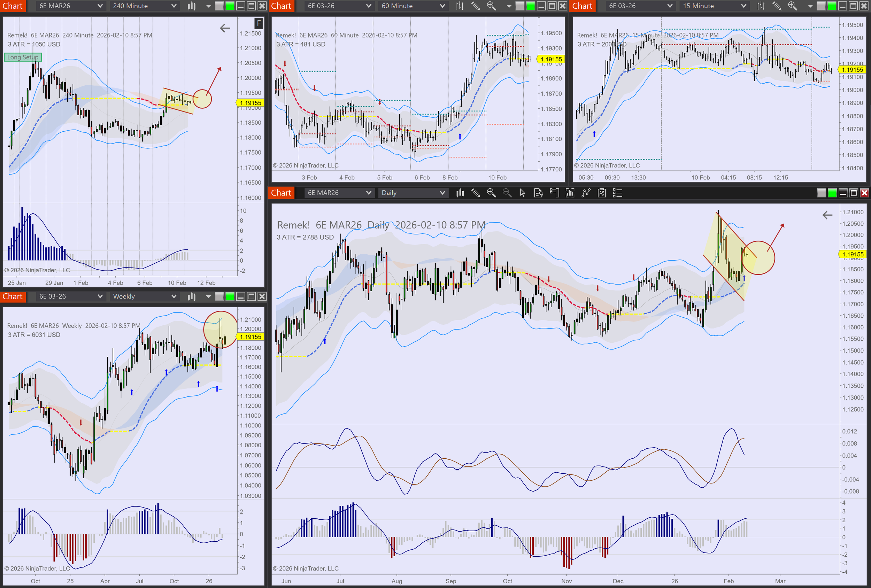
Task: Toggle green link button on 240 Minute chart
Action: click(x=230, y=6)
